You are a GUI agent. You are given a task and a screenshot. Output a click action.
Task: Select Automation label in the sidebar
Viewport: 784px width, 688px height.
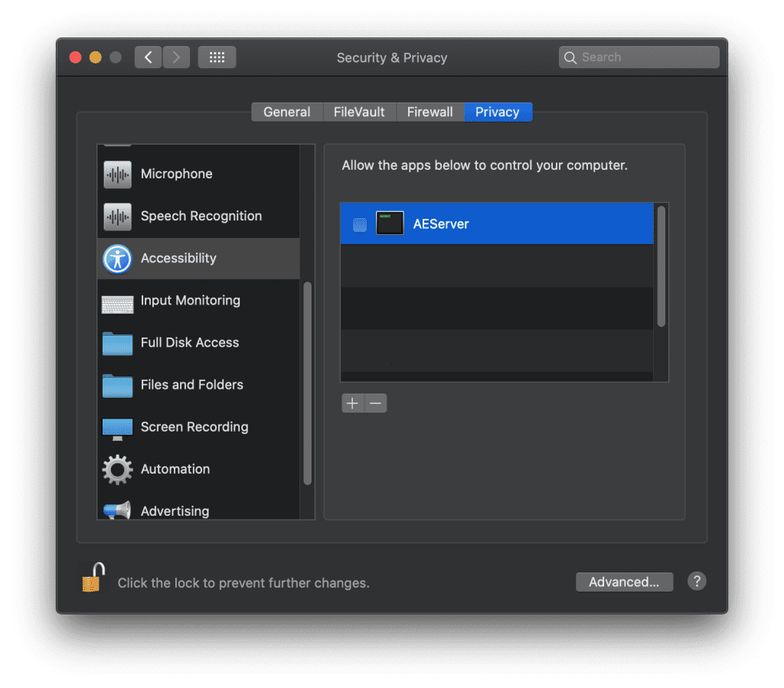175,469
